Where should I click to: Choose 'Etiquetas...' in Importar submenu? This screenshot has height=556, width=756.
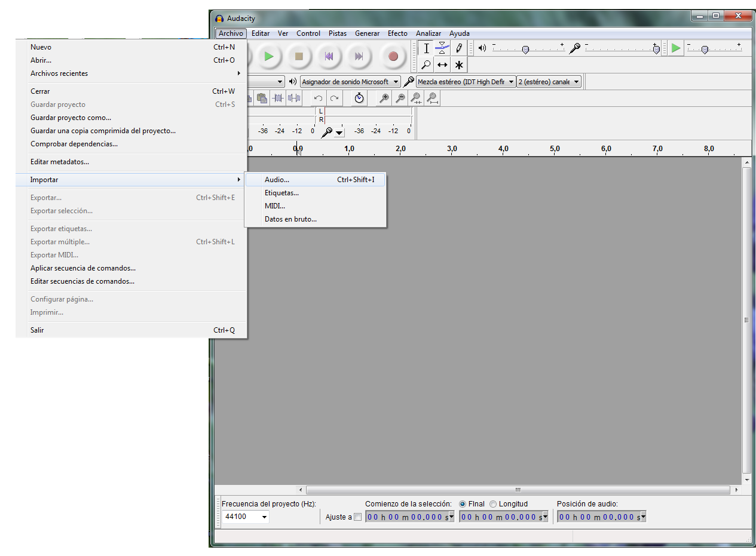tap(315, 193)
